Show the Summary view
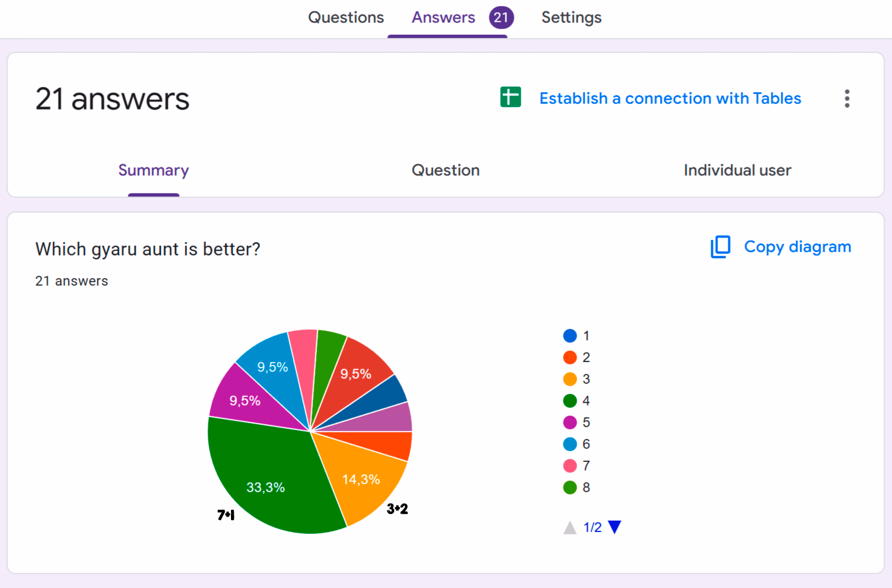Image resolution: width=892 pixels, height=588 pixels. 153,171
